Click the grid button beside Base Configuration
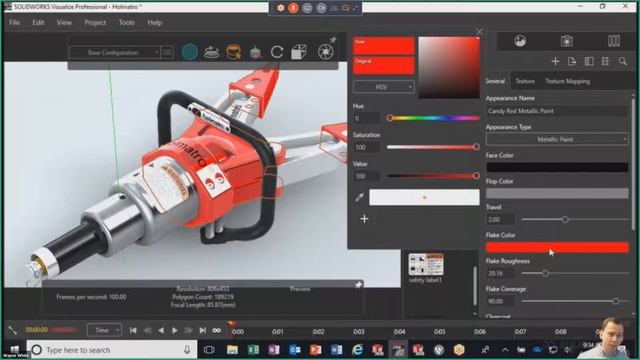 (x=167, y=52)
